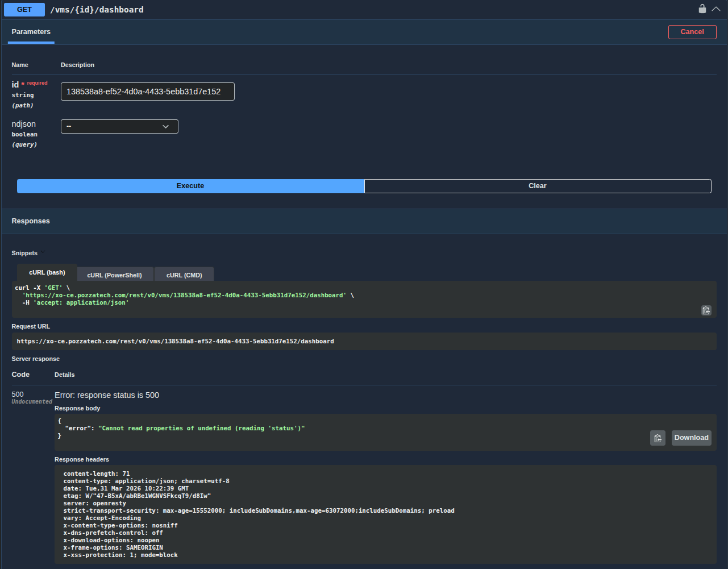Switch to cURL (PowerShell) tab
Image resolution: width=728 pixels, height=569 pixels.
click(x=114, y=275)
